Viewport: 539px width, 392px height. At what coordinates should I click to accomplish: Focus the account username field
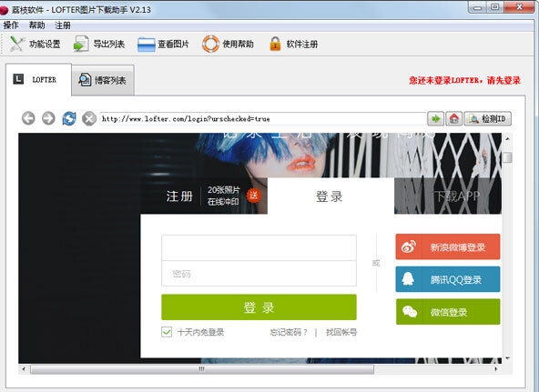259,247
